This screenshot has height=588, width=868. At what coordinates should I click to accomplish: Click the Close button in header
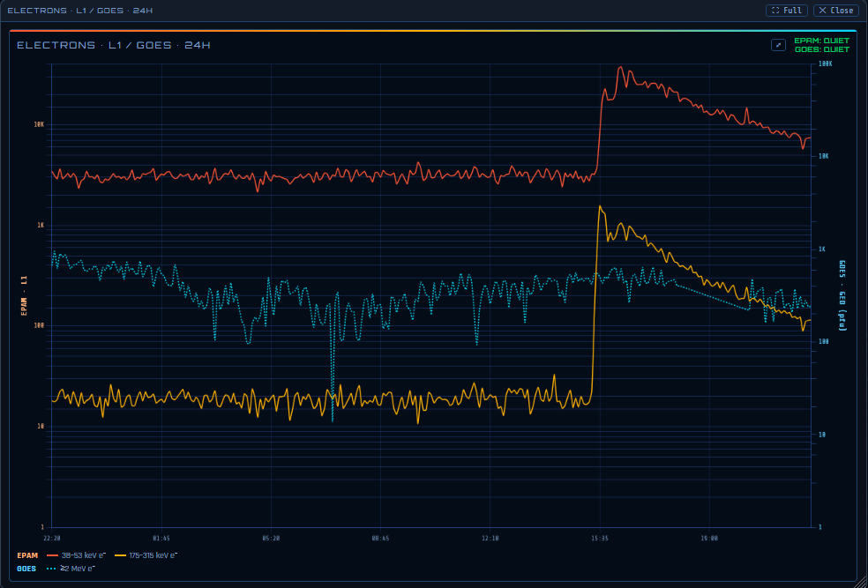click(836, 11)
